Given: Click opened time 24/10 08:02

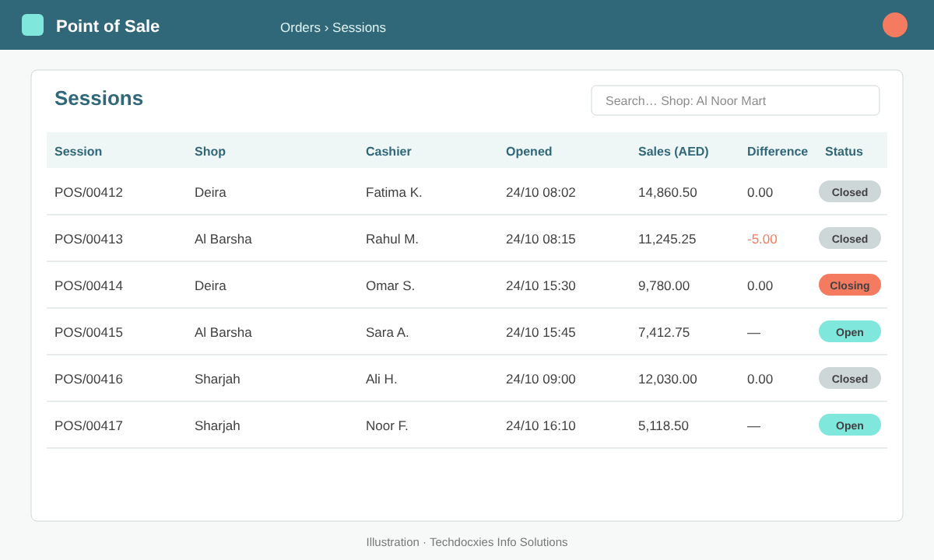Looking at the screenshot, I should pos(541,192).
